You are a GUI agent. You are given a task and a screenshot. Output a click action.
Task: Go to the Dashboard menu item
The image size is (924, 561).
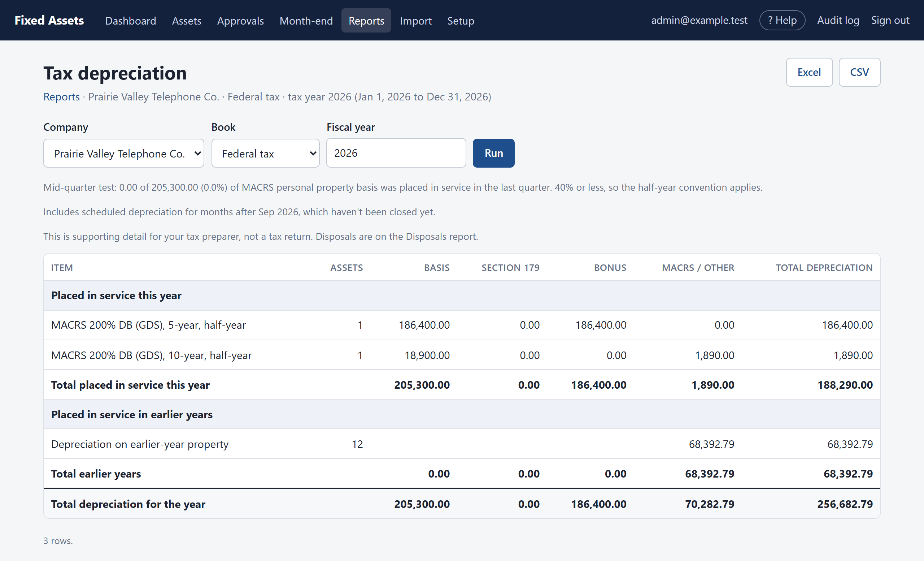pyautogui.click(x=131, y=21)
